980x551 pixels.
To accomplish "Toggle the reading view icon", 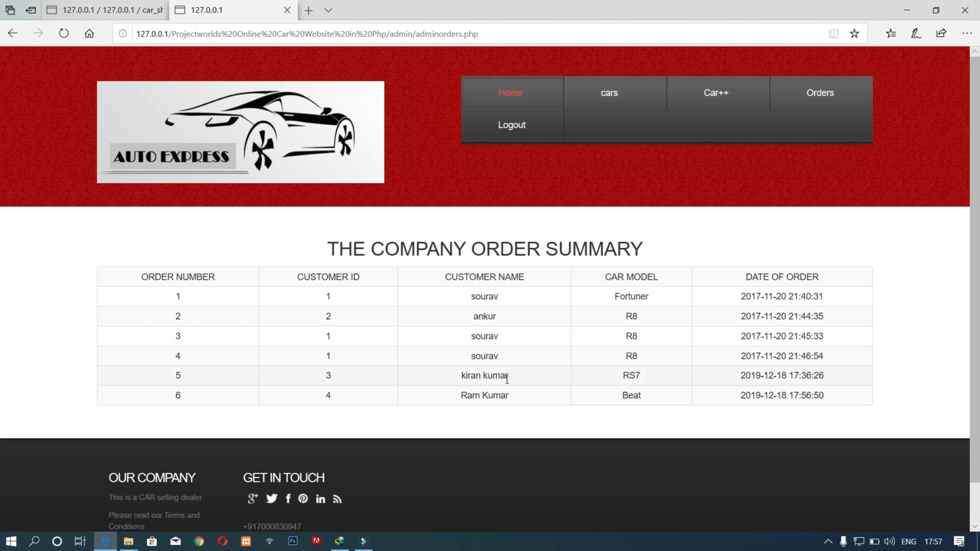I will (x=834, y=34).
